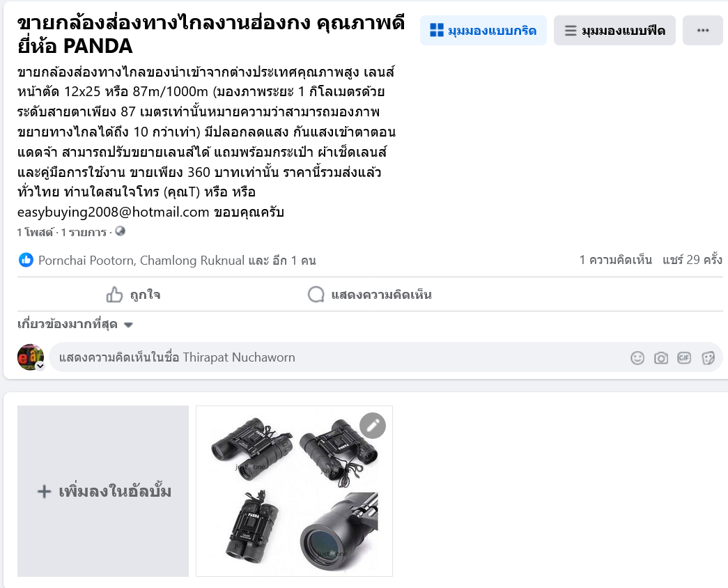
Task: Click the globe public privacy icon
Action: [121, 231]
